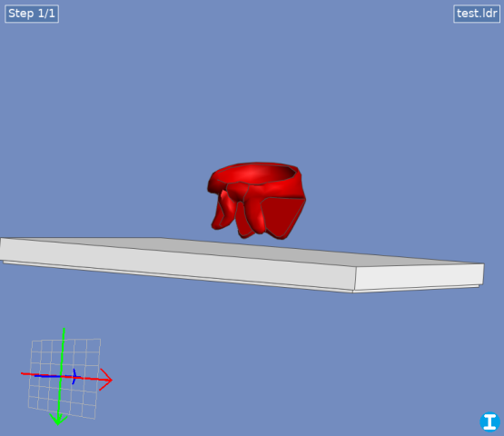Click the baseplate's long front side
This screenshot has height=436, width=504.
177,263
